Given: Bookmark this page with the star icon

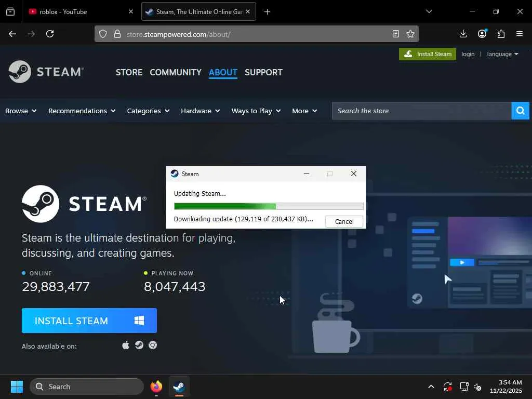Looking at the screenshot, I should point(410,34).
